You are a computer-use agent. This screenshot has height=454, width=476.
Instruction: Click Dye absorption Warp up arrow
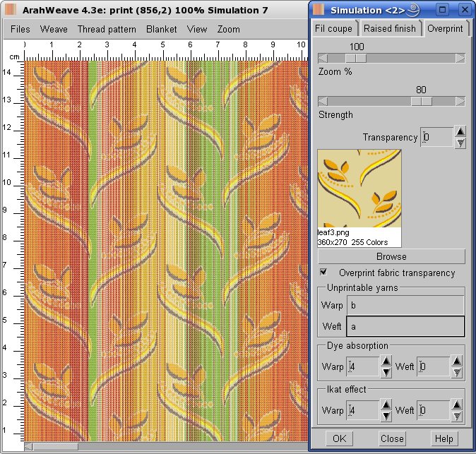tap(386, 361)
